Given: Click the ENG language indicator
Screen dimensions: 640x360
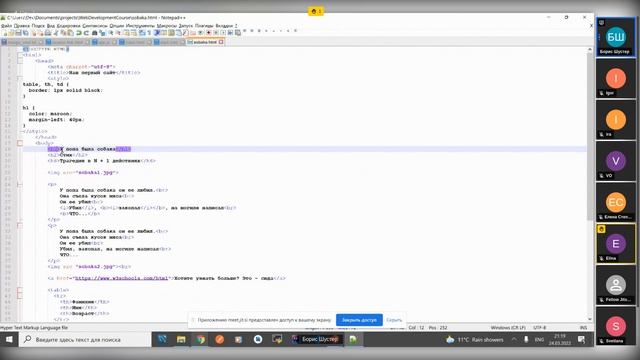Looking at the screenshot, I should (x=539, y=340).
